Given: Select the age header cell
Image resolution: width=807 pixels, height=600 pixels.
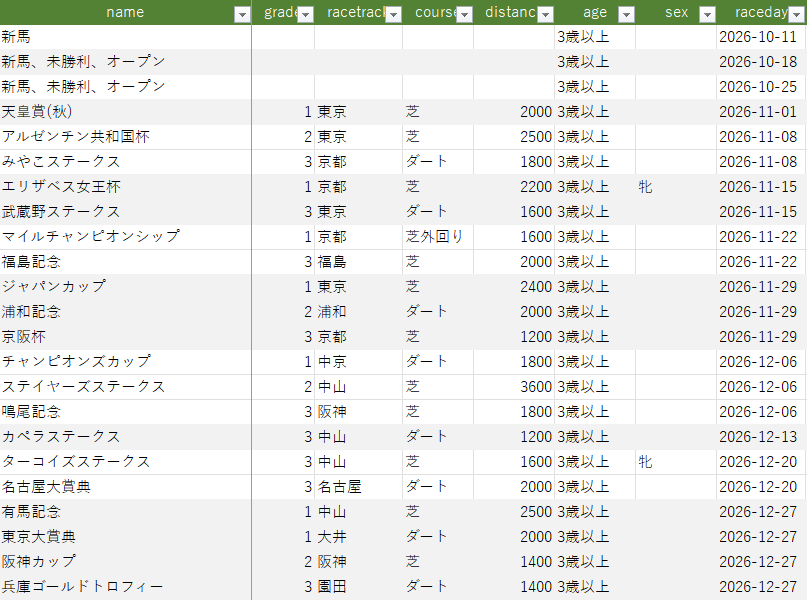Looking at the screenshot, I should coord(595,12).
